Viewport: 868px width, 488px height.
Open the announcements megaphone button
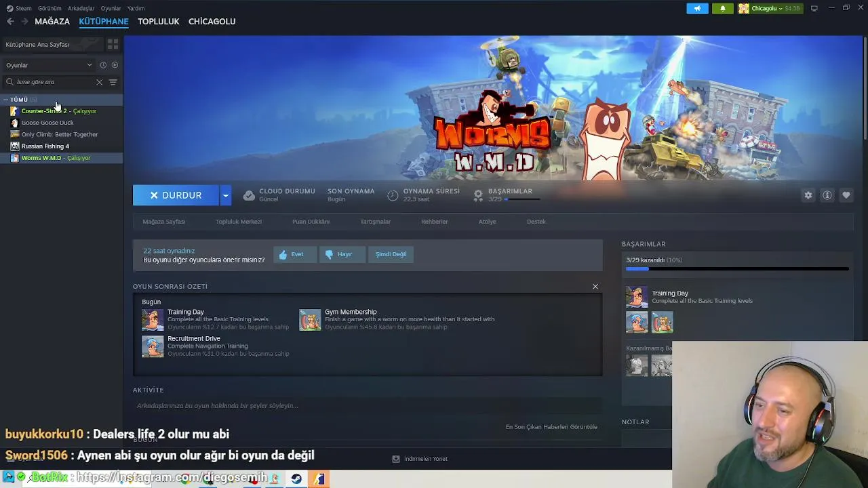(x=697, y=8)
